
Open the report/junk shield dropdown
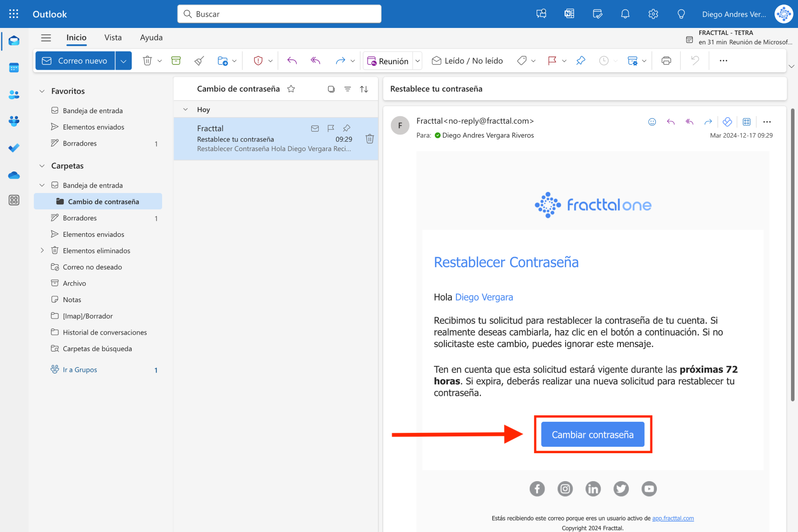pyautogui.click(x=270, y=61)
